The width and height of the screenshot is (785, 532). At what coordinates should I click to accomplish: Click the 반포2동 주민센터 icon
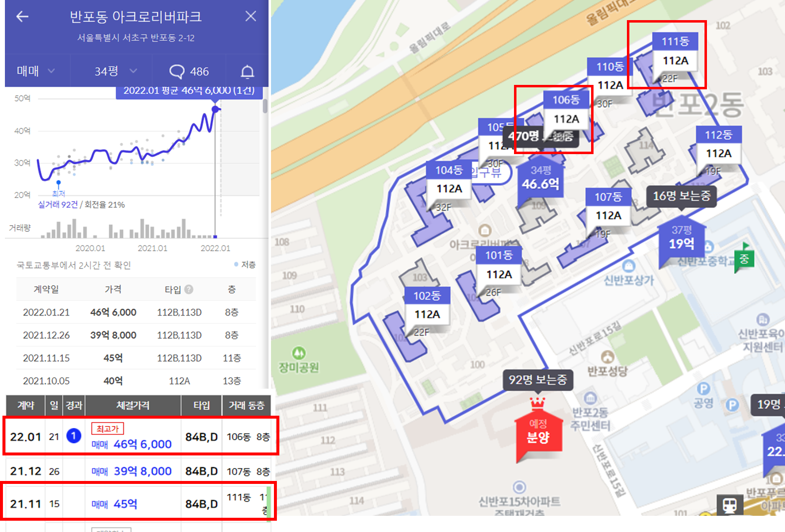(x=590, y=397)
